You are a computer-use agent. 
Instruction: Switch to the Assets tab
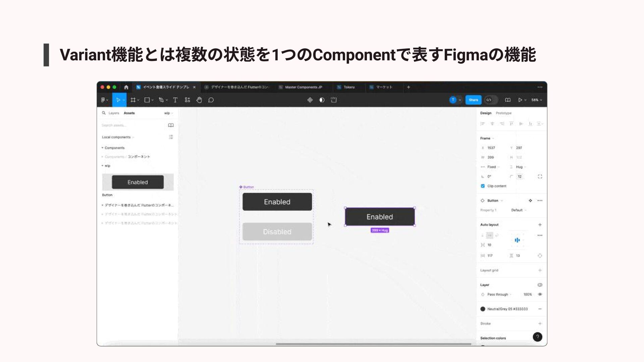tap(129, 113)
